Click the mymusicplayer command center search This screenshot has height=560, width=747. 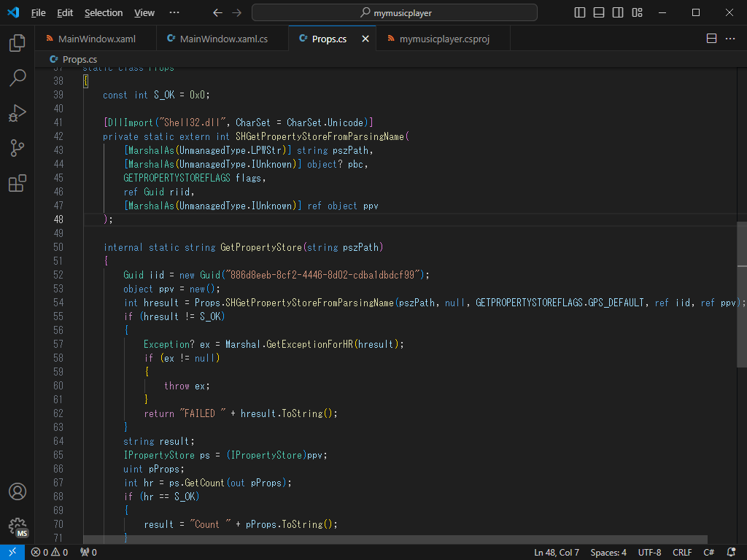(395, 13)
